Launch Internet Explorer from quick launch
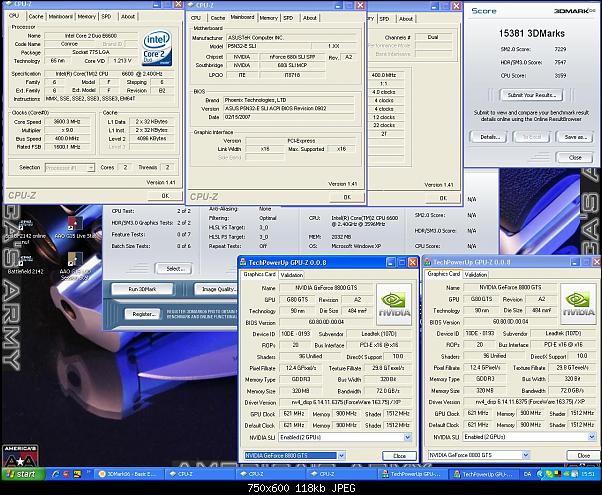 coord(56,474)
